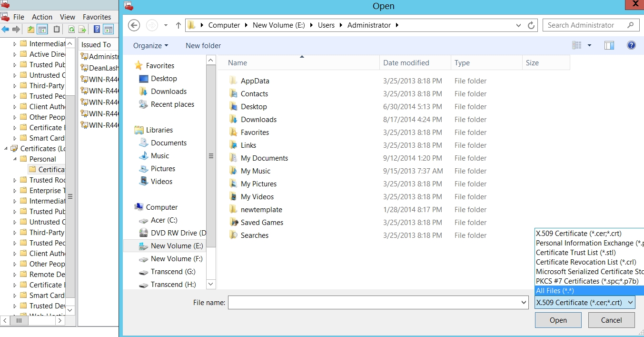Click the Open dialog help icon
Image resolution: width=644 pixels, height=337 pixels.
click(631, 45)
